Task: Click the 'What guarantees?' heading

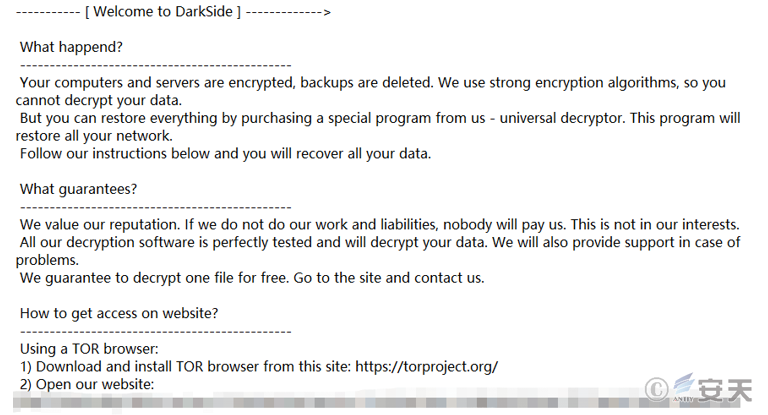Action: 78,189
